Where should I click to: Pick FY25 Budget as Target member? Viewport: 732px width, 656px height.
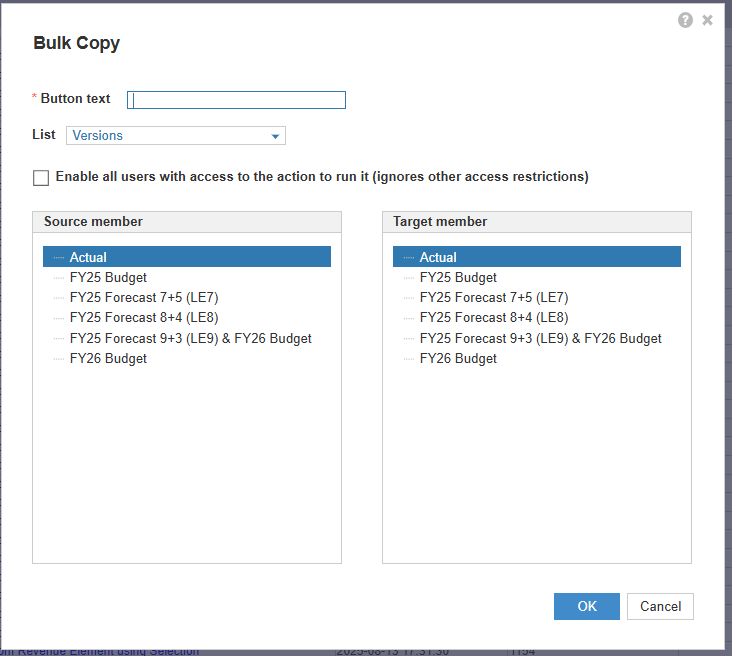pyautogui.click(x=458, y=277)
